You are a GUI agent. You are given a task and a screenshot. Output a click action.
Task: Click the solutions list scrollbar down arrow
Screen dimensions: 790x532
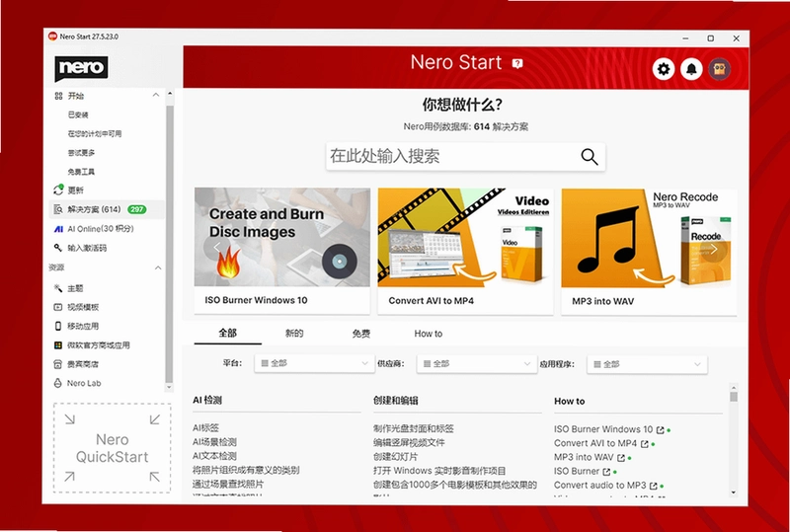tap(734, 493)
